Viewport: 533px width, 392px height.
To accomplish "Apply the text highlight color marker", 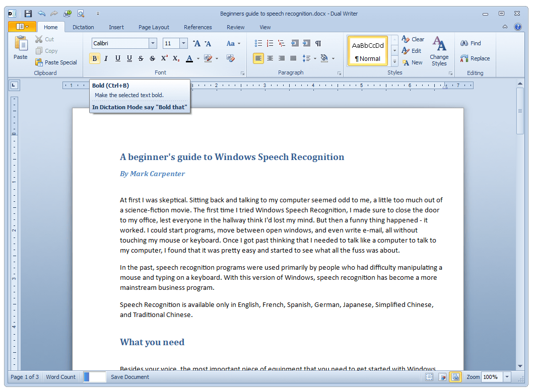I will pyautogui.click(x=208, y=58).
